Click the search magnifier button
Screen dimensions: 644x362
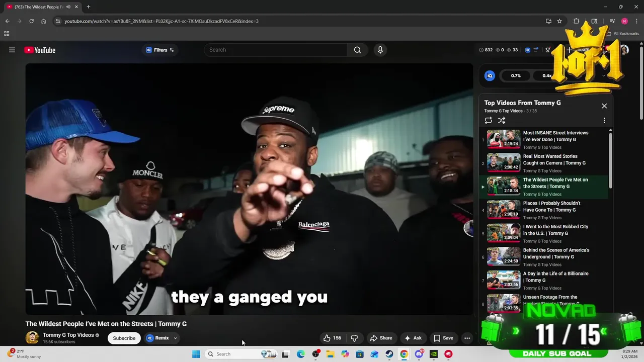pos(357,50)
